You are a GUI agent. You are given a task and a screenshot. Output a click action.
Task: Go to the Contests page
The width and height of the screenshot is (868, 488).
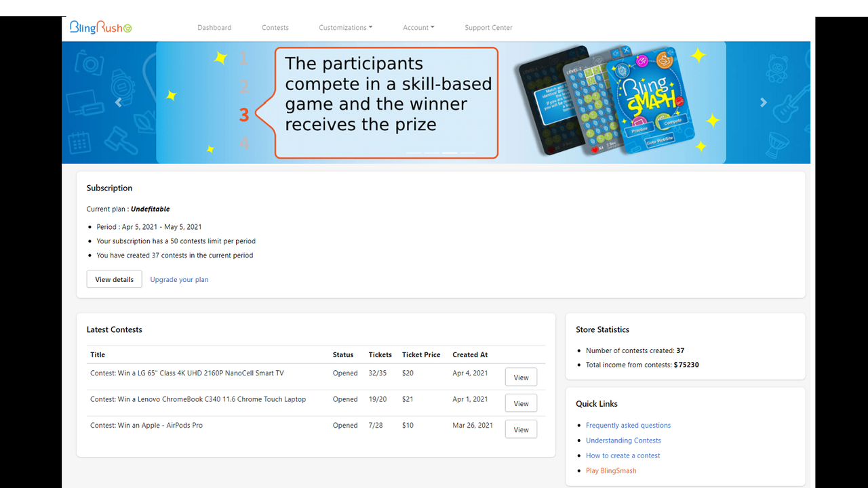275,28
